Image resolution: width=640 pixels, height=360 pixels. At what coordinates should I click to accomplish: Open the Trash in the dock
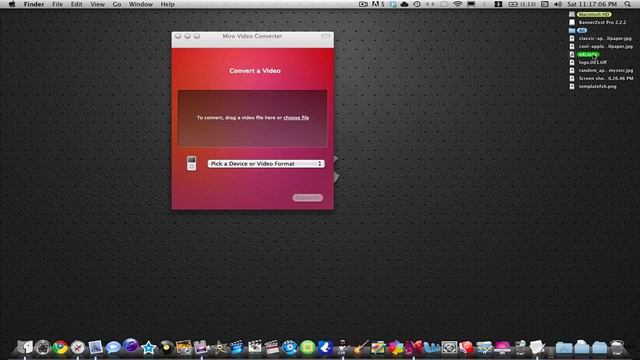pos(617,347)
